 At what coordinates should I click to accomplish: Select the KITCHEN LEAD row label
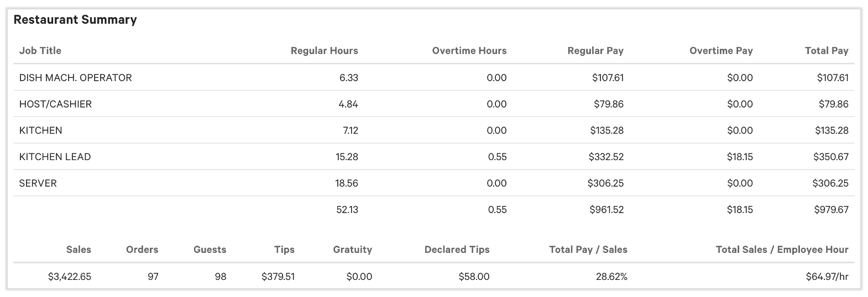tap(55, 157)
